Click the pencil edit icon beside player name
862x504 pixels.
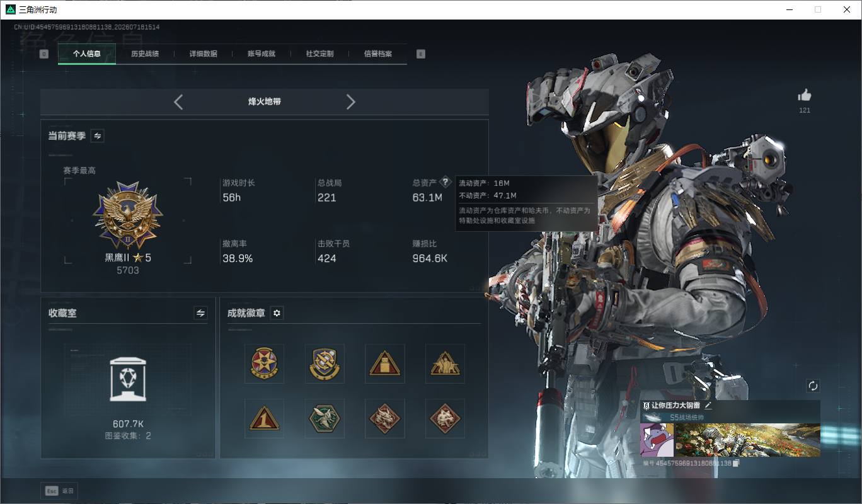tap(708, 406)
